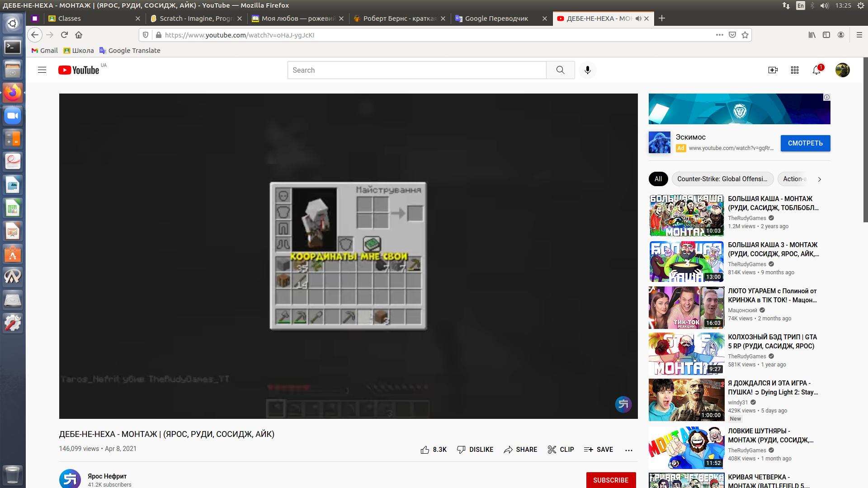The width and height of the screenshot is (868, 488).
Task: Click the search magnifier button
Action: point(560,70)
